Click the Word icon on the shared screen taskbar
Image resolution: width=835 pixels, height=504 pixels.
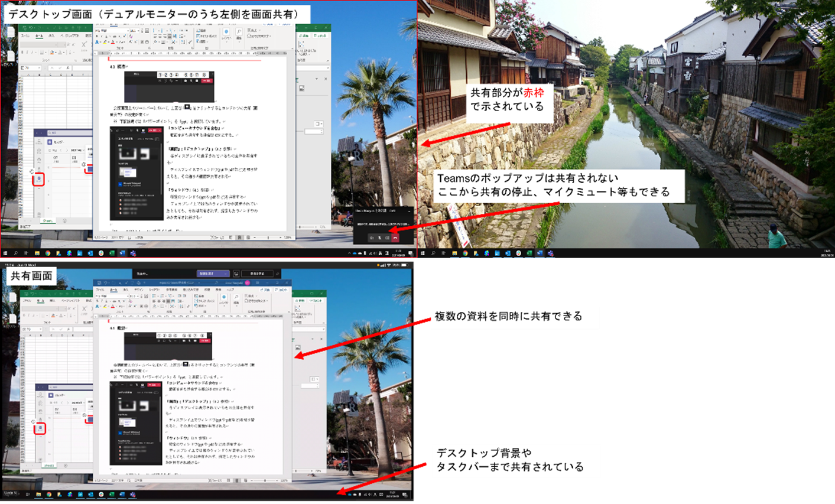click(122, 494)
